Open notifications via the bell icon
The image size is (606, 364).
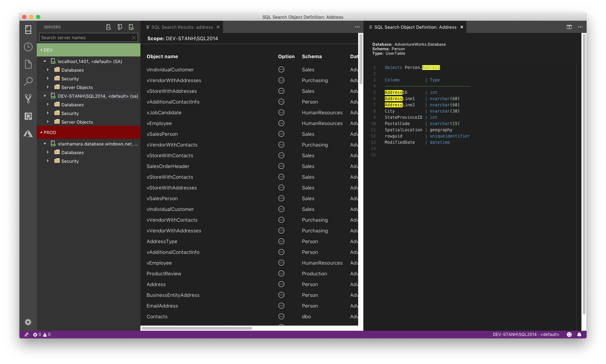tap(579, 335)
